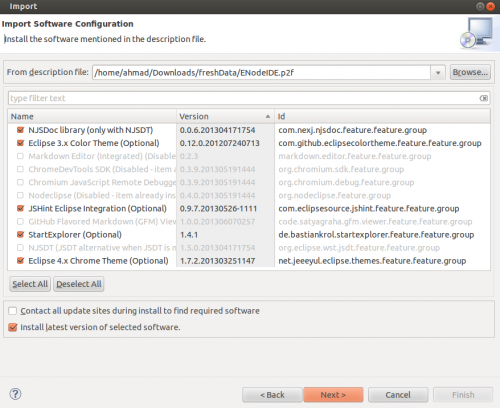Uncheck Eclipse 4.x Chrome Theme checkbox
This screenshot has height=408, width=500.
(20, 261)
